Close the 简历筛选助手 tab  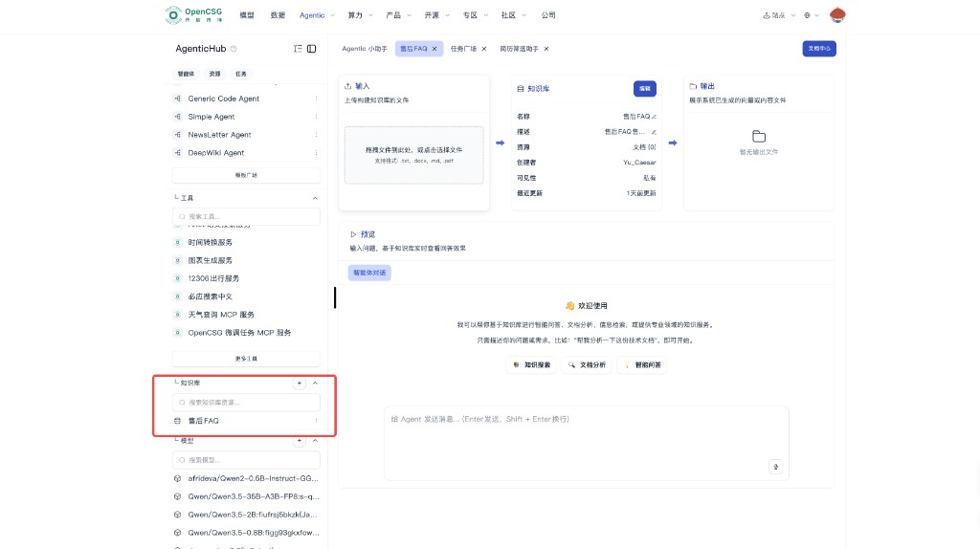coord(546,49)
